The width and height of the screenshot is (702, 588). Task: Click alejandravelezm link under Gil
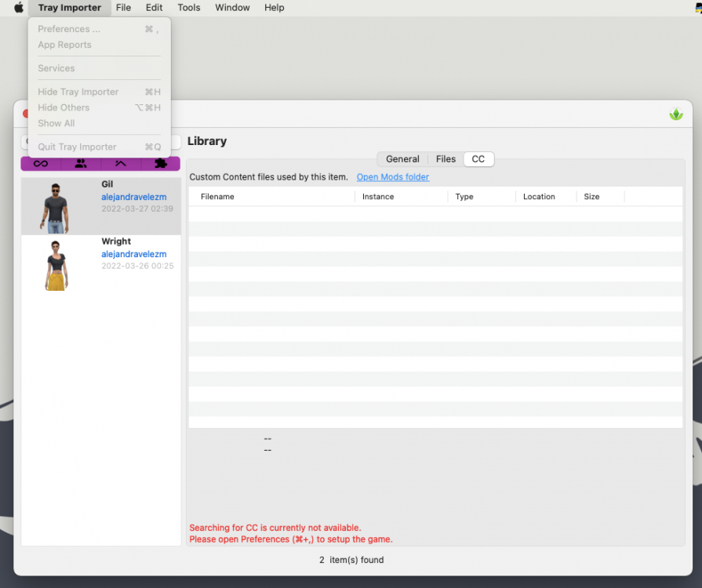tap(134, 197)
